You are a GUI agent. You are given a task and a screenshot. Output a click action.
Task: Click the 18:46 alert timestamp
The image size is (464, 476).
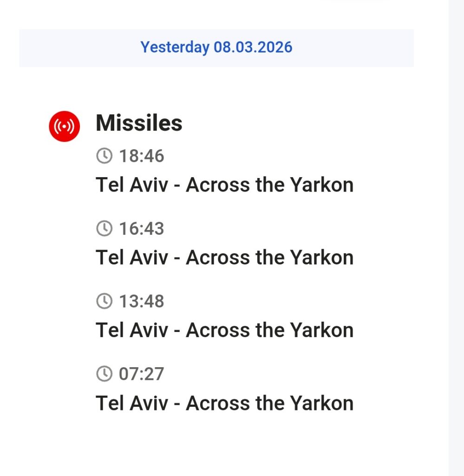(x=142, y=156)
